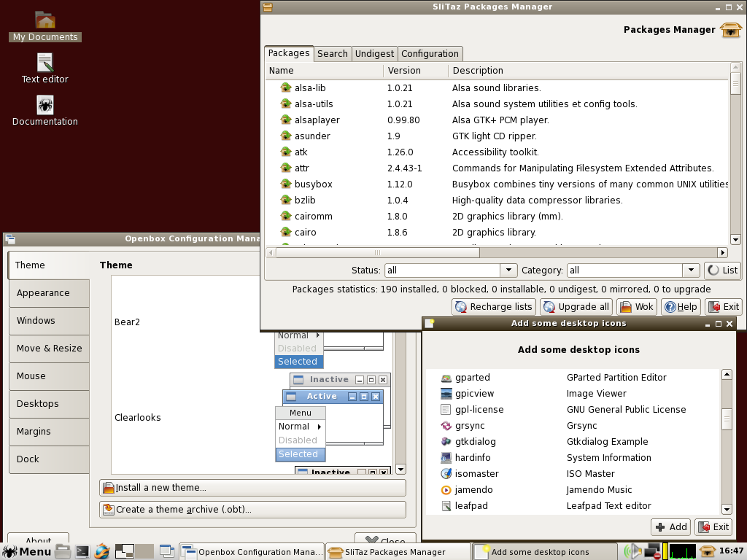
Task: Open the Move & Resize section
Action: point(49,349)
